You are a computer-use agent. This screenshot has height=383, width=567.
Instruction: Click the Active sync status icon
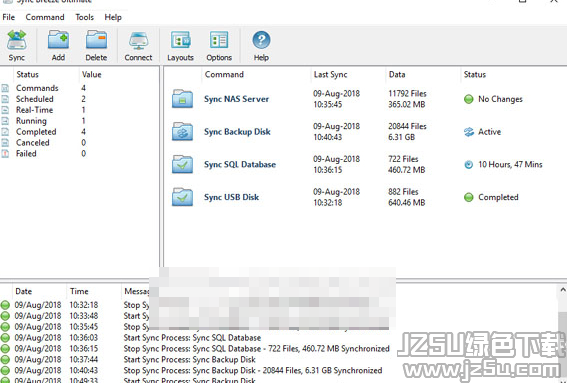pyautogui.click(x=469, y=132)
